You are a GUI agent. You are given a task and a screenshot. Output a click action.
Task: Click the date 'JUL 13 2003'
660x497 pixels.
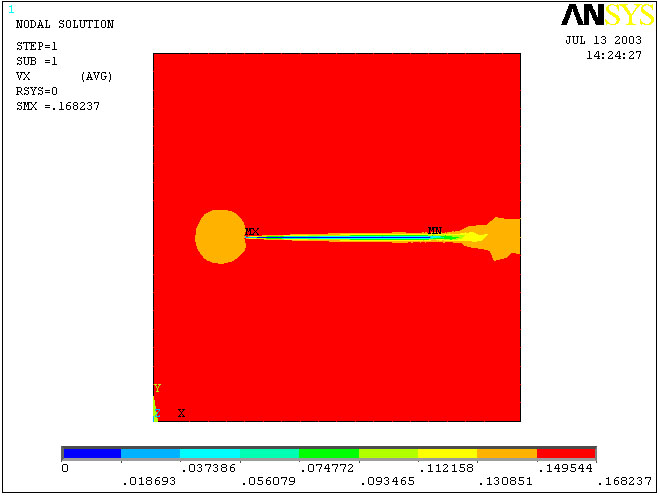point(603,40)
